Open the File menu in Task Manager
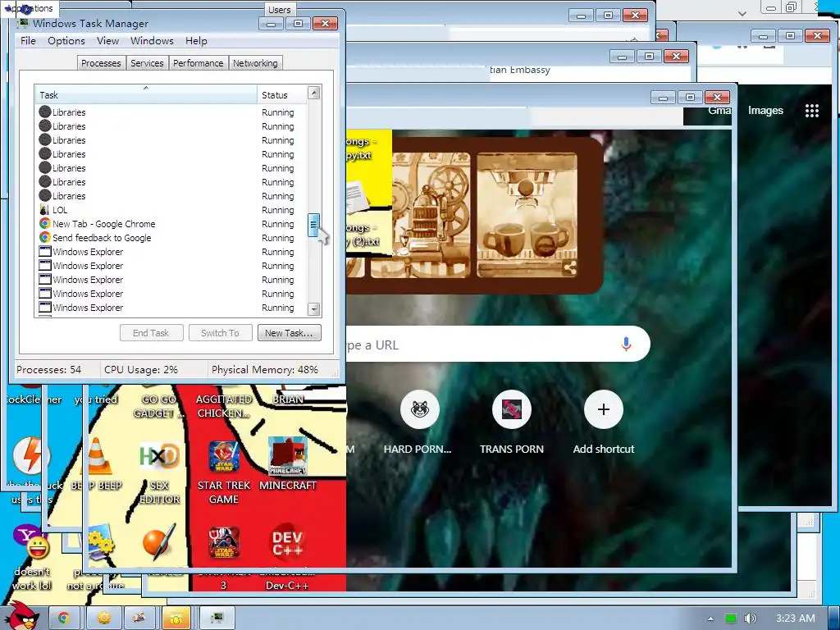The height and width of the screenshot is (630, 840). pos(28,41)
